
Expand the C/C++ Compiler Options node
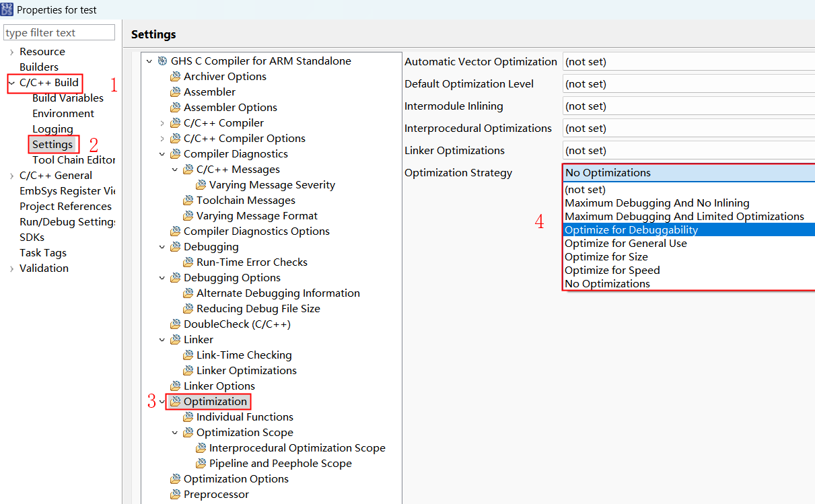coord(162,139)
